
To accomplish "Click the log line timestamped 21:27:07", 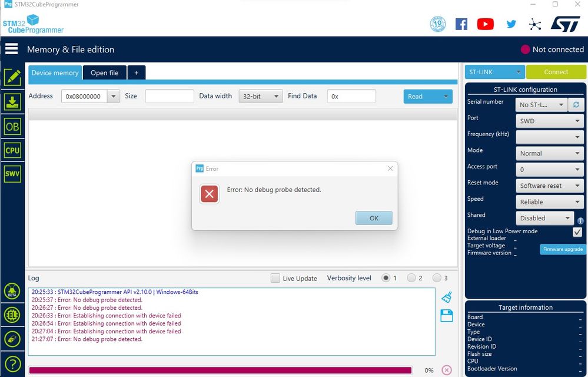I will (87, 339).
